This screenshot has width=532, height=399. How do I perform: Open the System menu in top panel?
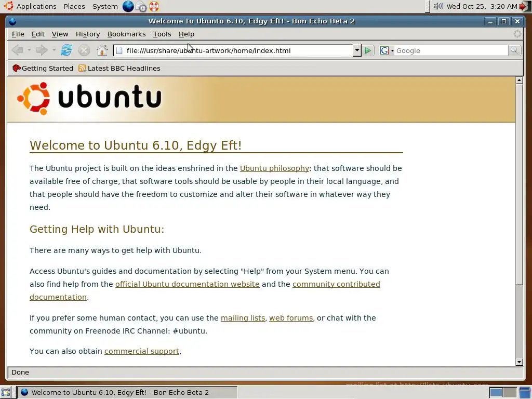105,6
